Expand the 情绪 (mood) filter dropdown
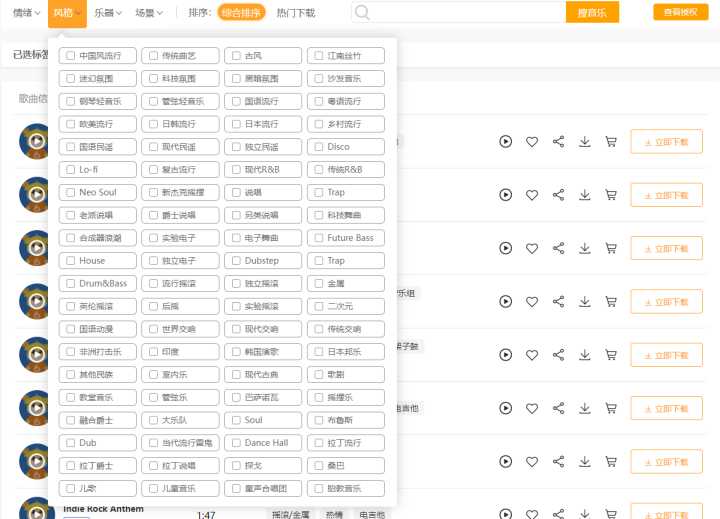720x519 pixels. tap(28, 13)
